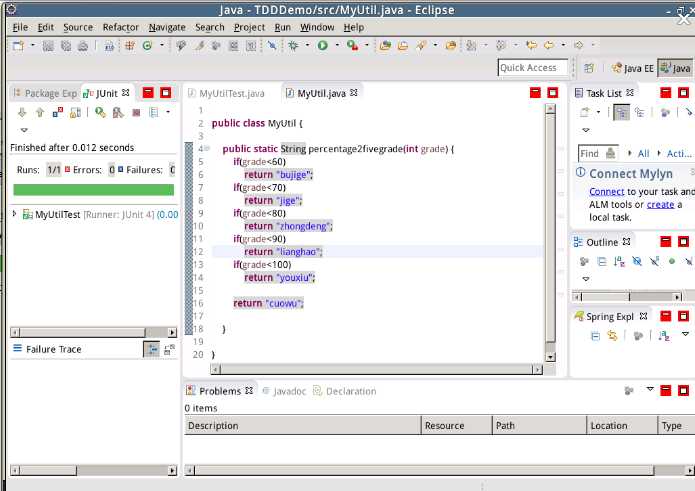Open the Run button dropdown arrow
This screenshot has width=695, height=491.
click(336, 45)
